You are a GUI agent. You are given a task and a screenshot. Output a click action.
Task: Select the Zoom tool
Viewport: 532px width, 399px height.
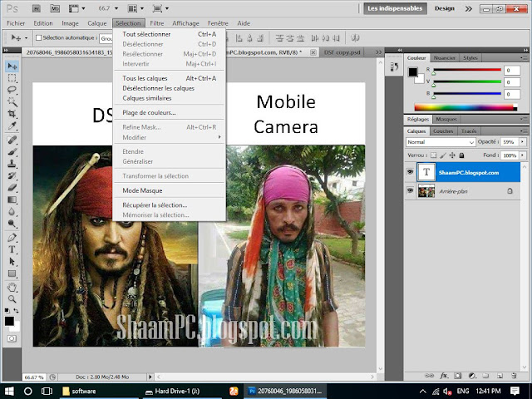click(x=12, y=299)
